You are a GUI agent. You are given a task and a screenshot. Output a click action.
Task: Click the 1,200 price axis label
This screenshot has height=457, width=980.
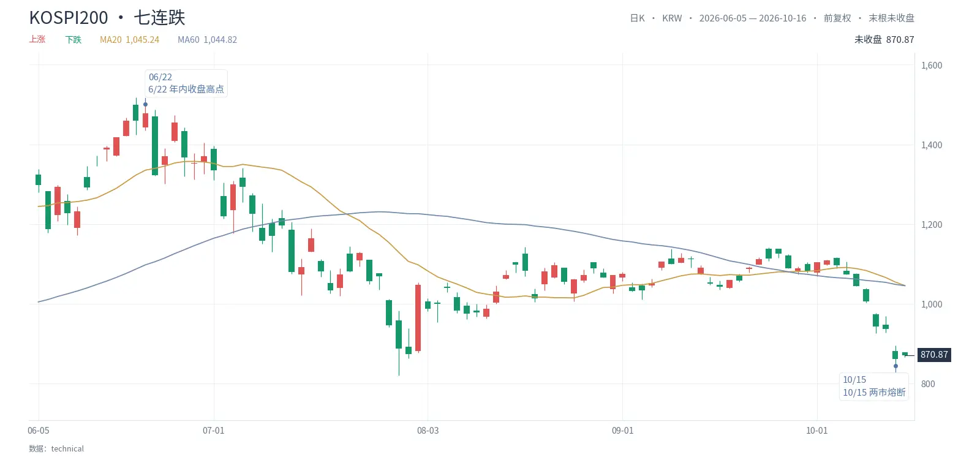click(932, 225)
